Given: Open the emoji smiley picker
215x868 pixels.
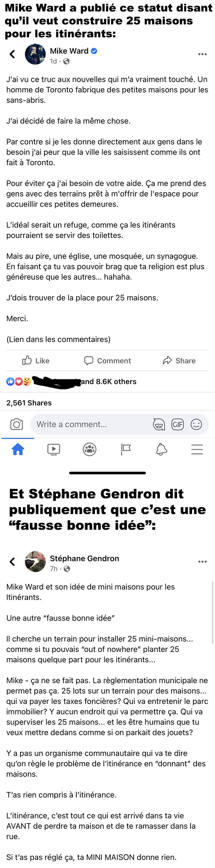Looking at the screenshot, I should coord(196,424).
